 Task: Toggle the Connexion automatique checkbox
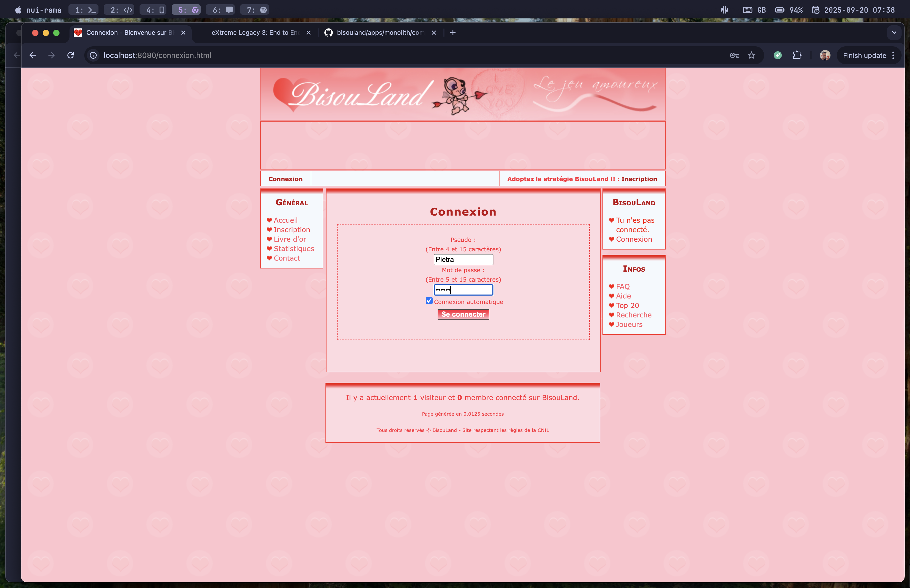(x=429, y=301)
